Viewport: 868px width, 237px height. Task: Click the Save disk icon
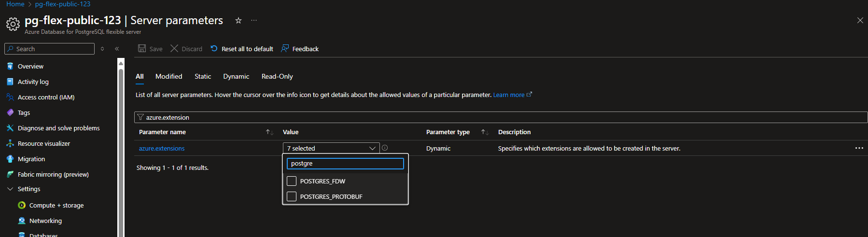click(142, 48)
